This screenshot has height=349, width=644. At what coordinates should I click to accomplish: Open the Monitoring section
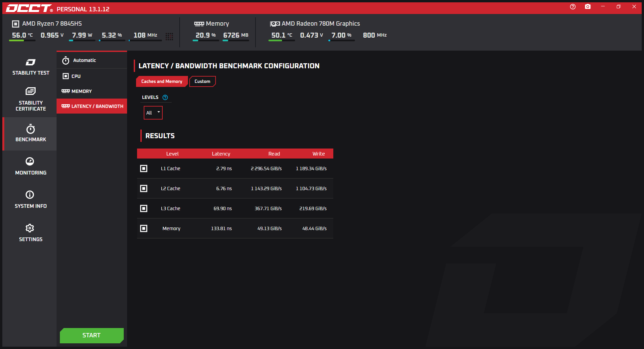pyautogui.click(x=31, y=167)
